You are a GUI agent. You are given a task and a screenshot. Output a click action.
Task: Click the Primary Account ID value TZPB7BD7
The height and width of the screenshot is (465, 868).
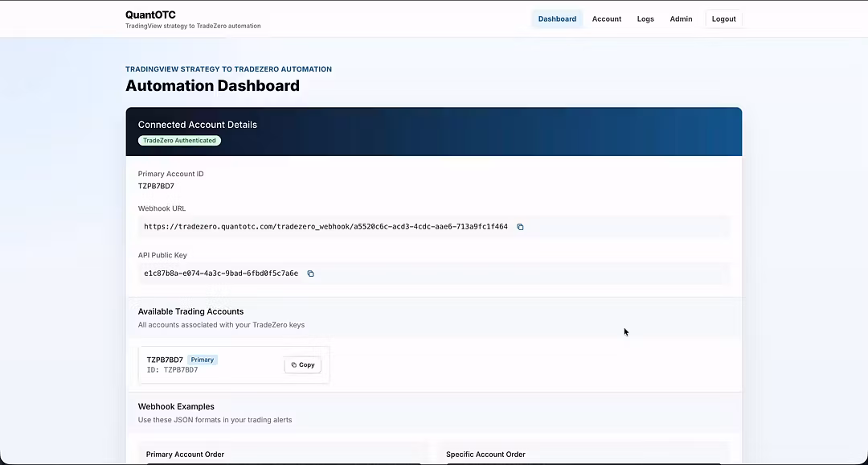click(x=156, y=186)
